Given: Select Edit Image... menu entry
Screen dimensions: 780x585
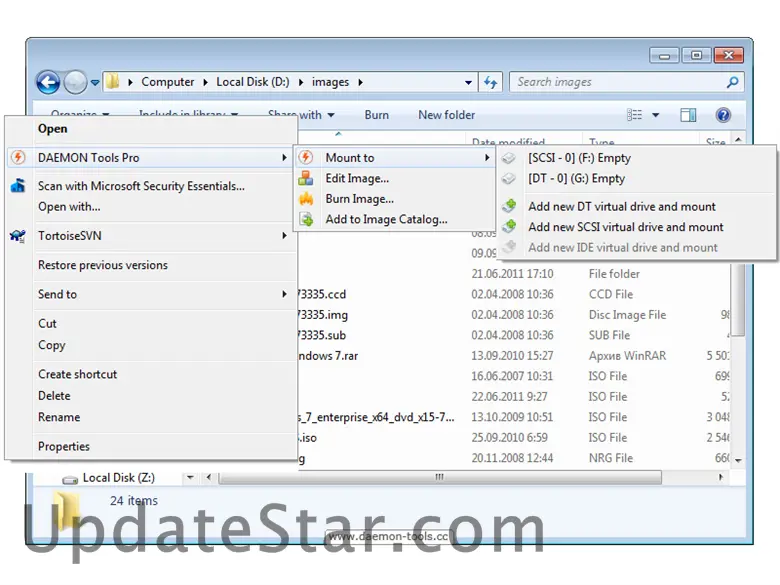Looking at the screenshot, I should [357, 178].
